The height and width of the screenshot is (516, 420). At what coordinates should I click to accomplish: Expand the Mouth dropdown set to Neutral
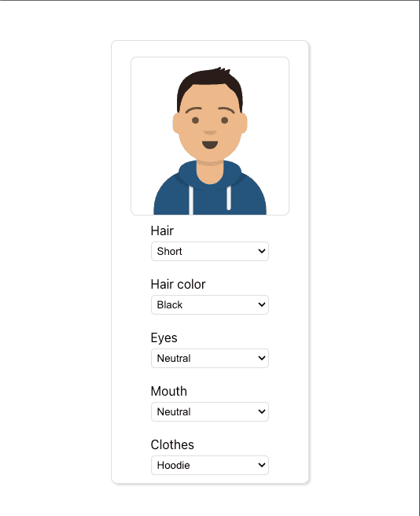[x=210, y=411]
